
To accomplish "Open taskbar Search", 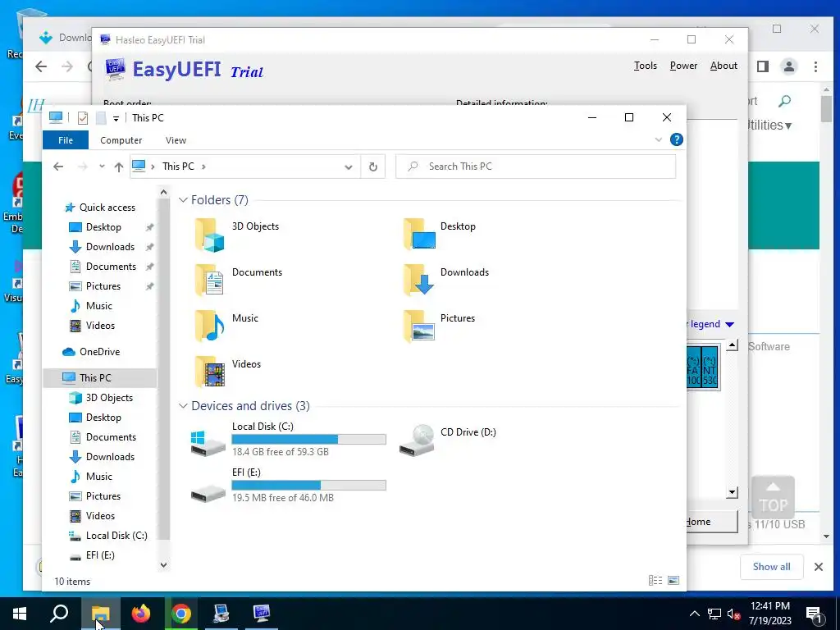I will tap(59, 614).
